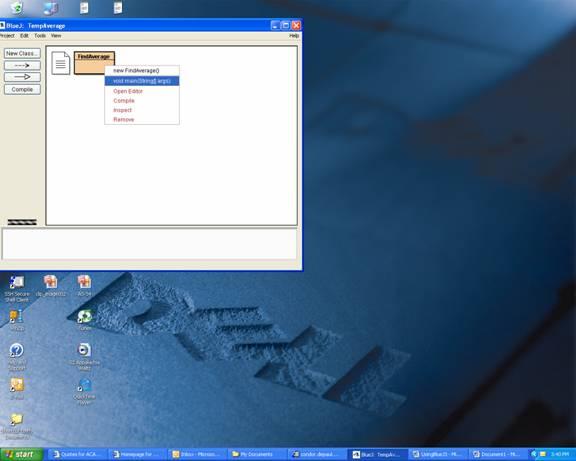The image size is (576, 461).
Task: Select the dashed uses-arrow tool
Action: click(22, 65)
